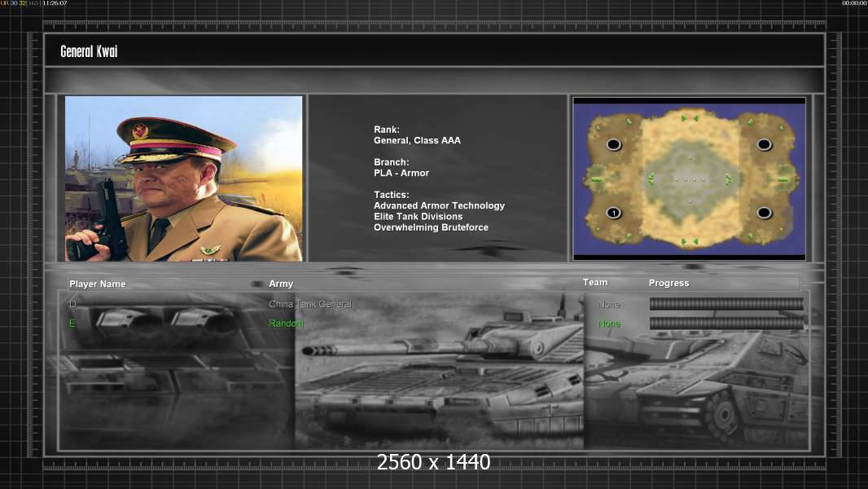Click 'Overwhelming Bruteforce' tactic line
This screenshot has width=868, height=489.
[431, 227]
